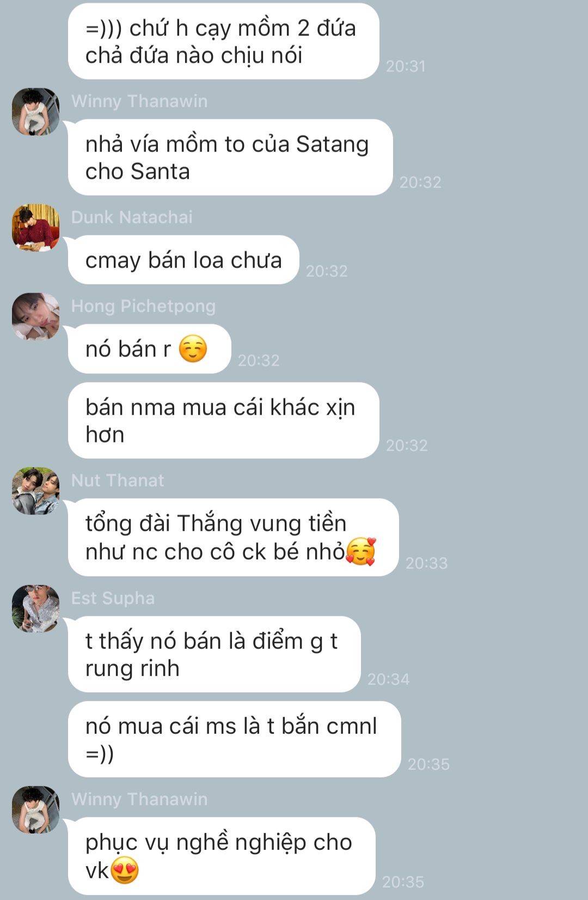
Task: Select the 'nó mua cái ms là t bắn' message
Action: 235,739
